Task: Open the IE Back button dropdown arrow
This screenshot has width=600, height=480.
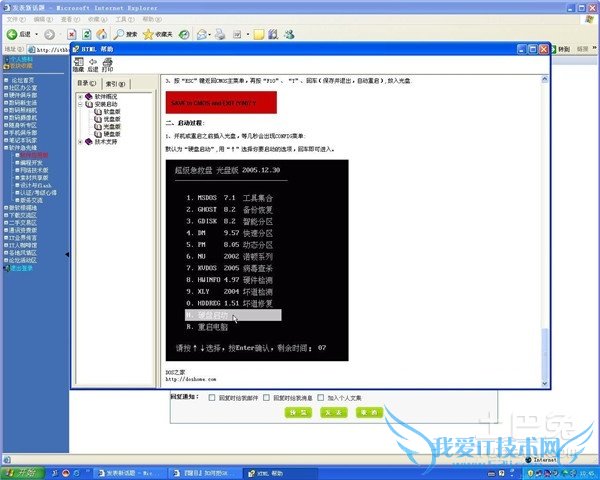Action: pyautogui.click(x=37, y=34)
